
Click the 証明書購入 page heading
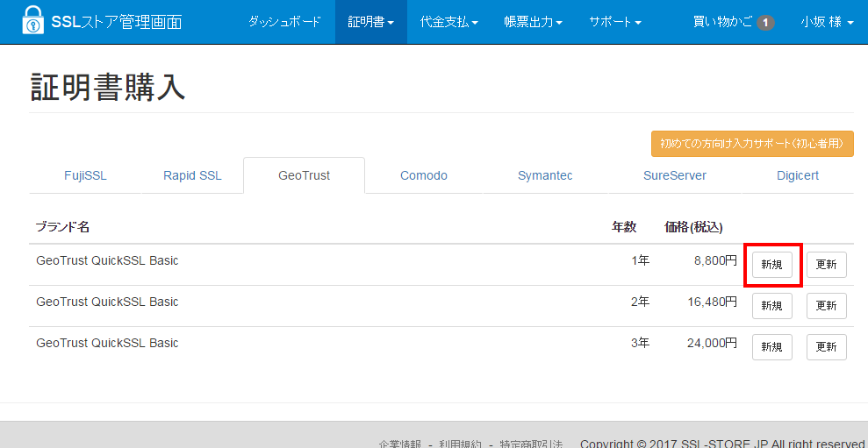(x=107, y=87)
